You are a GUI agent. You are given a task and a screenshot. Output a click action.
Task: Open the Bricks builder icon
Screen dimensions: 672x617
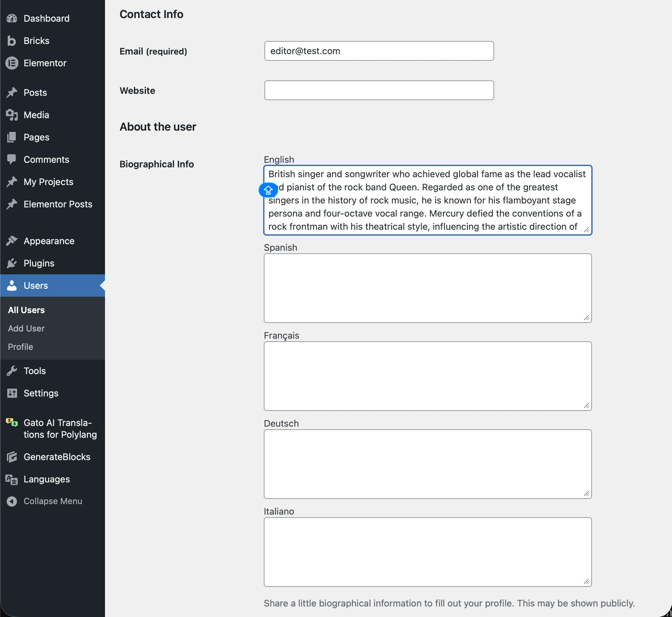[x=12, y=41]
